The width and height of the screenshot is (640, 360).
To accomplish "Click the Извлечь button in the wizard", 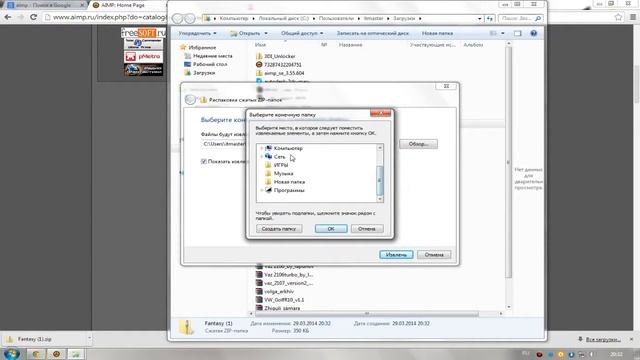I will click(396, 255).
